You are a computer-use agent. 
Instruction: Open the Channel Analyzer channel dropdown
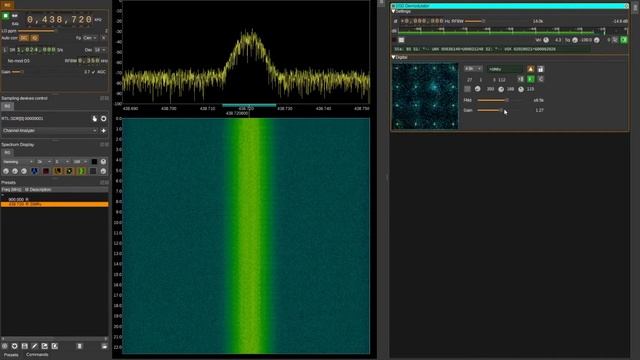click(x=49, y=131)
